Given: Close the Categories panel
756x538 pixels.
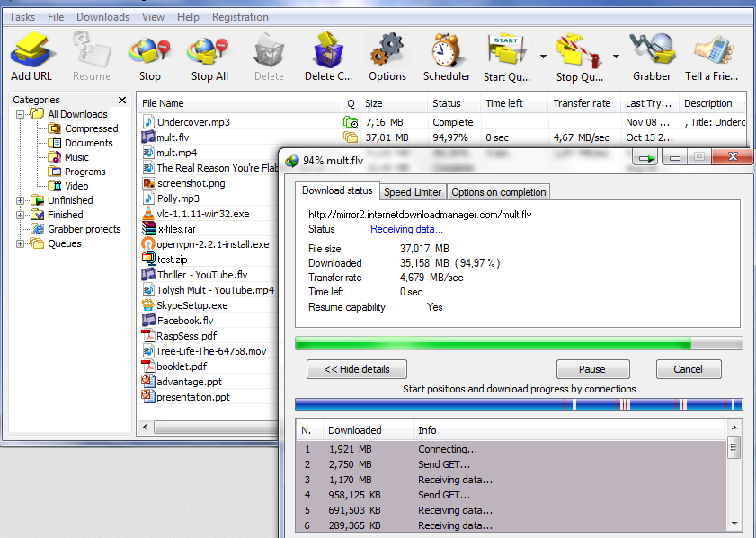Looking at the screenshot, I should (x=122, y=100).
